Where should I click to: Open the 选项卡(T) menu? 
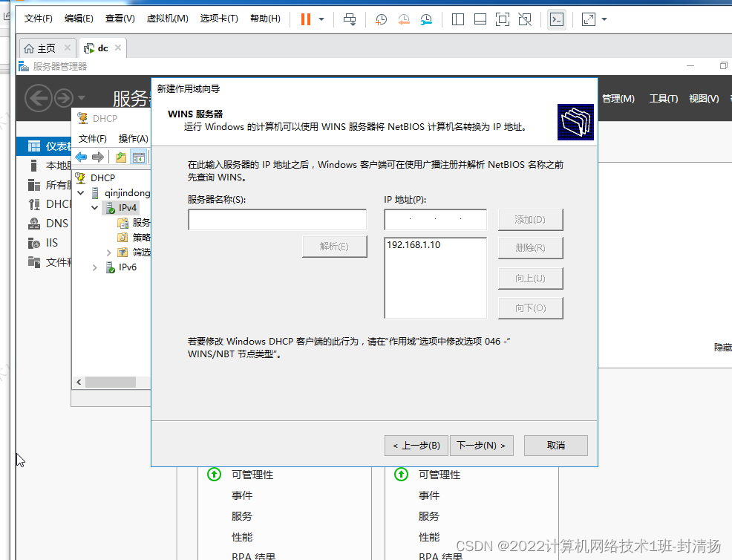click(x=219, y=19)
